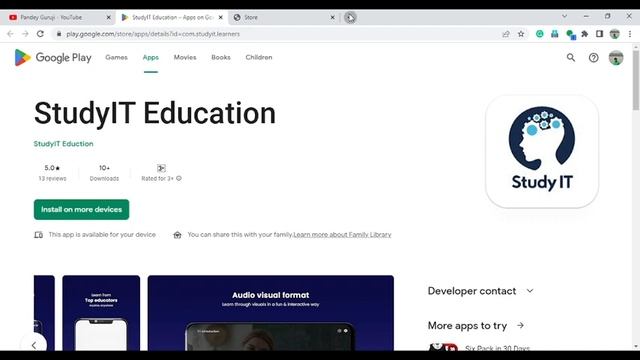Click the device availability icon
640x360 pixels.
(38, 235)
